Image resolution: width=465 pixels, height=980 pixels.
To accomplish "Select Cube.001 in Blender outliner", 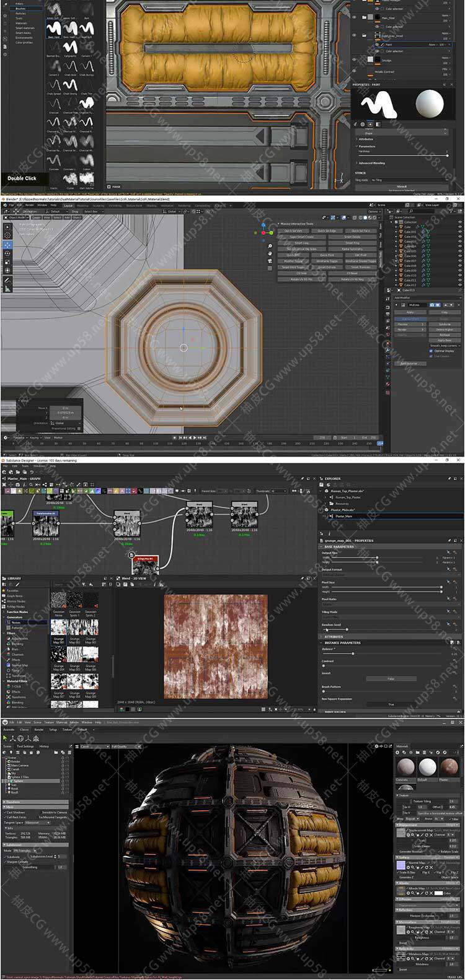I will (x=410, y=232).
